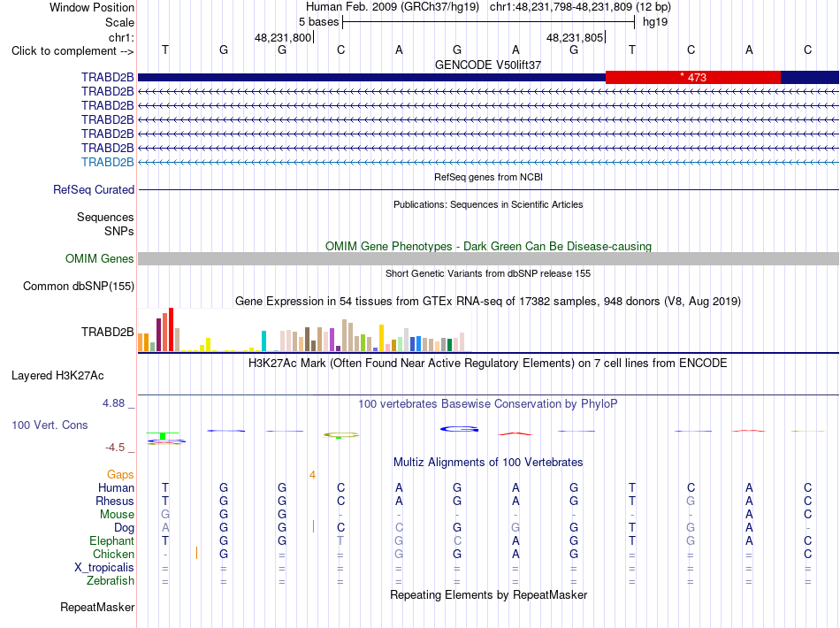
Task: Click the large blue G peak in PhyloP track
Action: [459, 429]
